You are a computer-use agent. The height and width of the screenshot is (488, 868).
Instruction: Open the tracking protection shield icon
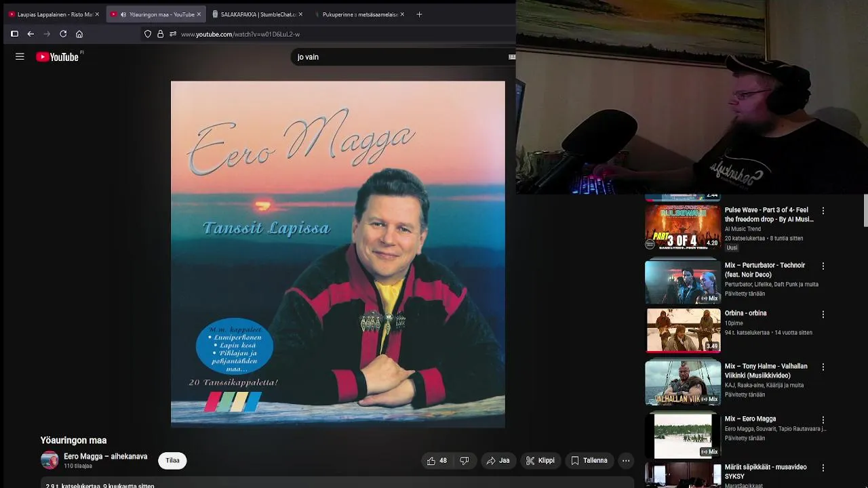coord(148,34)
